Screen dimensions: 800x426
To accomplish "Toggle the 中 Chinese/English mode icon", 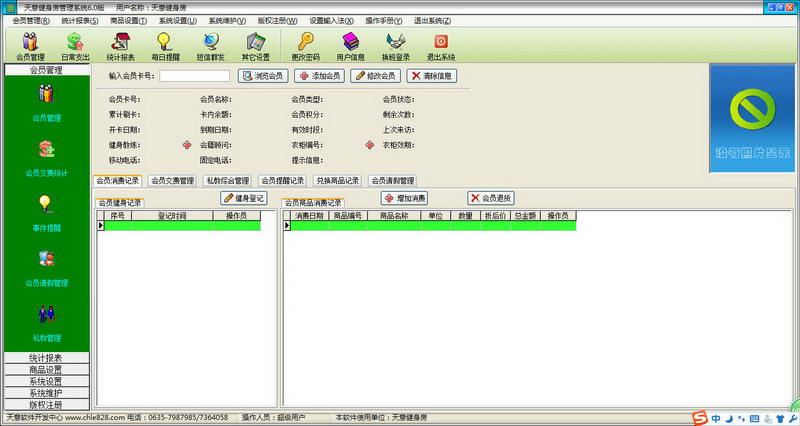I will click(x=716, y=419).
